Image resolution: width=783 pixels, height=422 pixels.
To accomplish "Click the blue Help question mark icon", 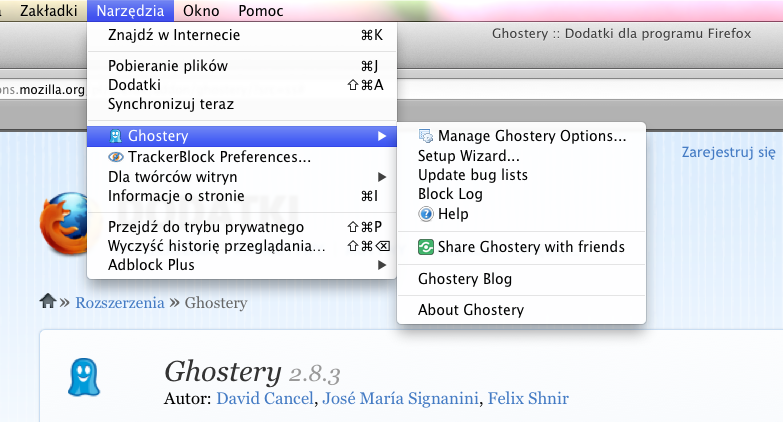I will coord(426,214).
